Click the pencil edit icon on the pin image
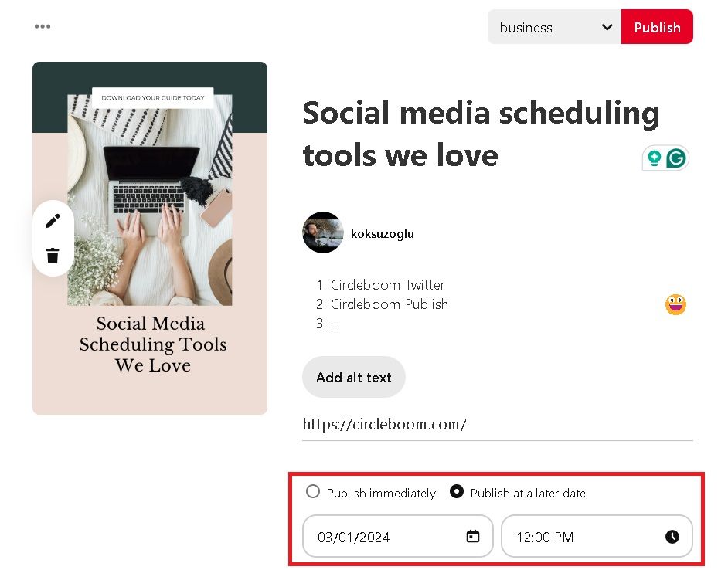The width and height of the screenshot is (728, 570). point(53,221)
